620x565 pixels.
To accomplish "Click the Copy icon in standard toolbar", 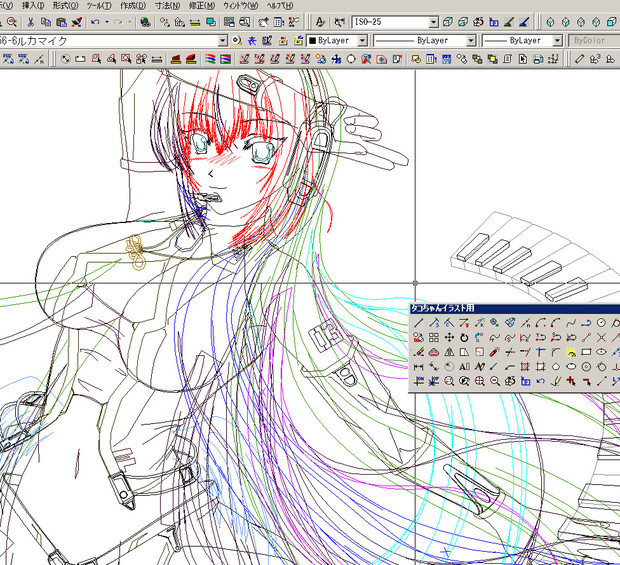I will coord(46,22).
